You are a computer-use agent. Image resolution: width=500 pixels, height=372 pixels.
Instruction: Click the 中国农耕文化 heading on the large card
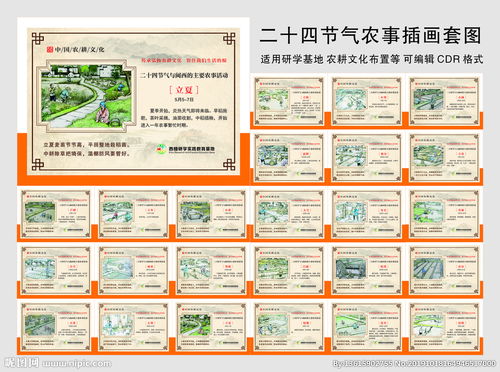(x=79, y=50)
